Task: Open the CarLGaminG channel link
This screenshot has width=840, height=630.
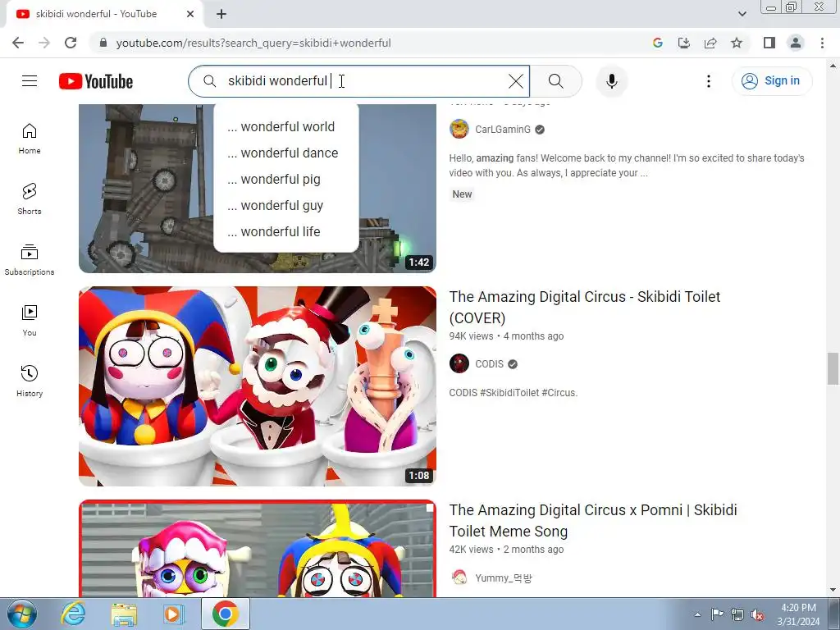Action: pos(503,129)
